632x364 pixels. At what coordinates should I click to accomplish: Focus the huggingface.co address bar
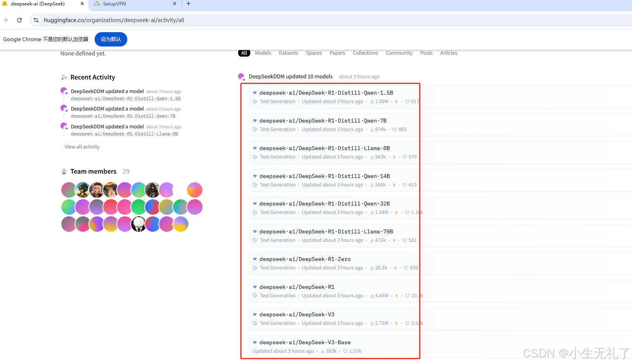tap(330, 20)
